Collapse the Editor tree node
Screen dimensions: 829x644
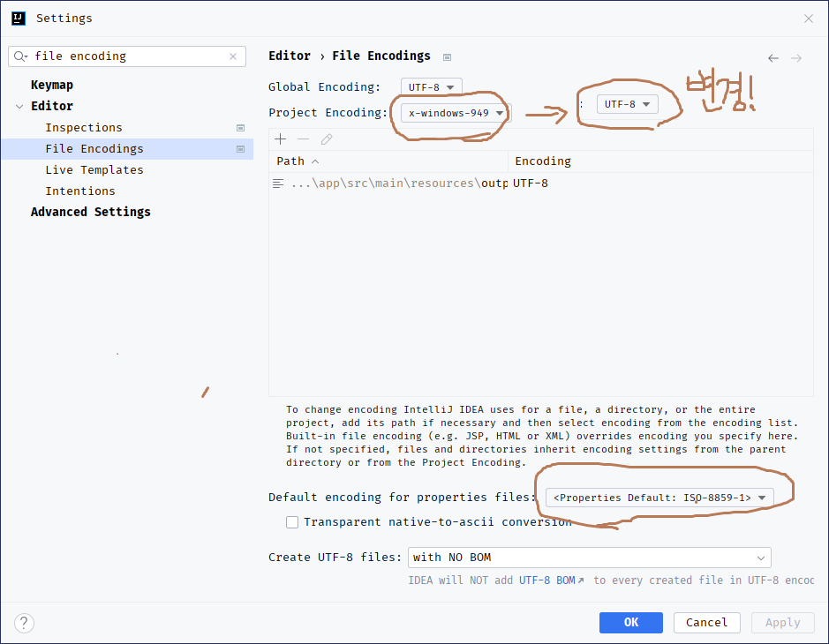click(19, 106)
